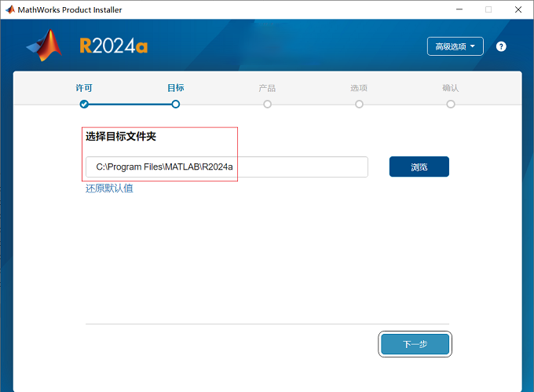The image size is (534, 392).
Task: Click the 浏览 browse button
Action: [419, 167]
